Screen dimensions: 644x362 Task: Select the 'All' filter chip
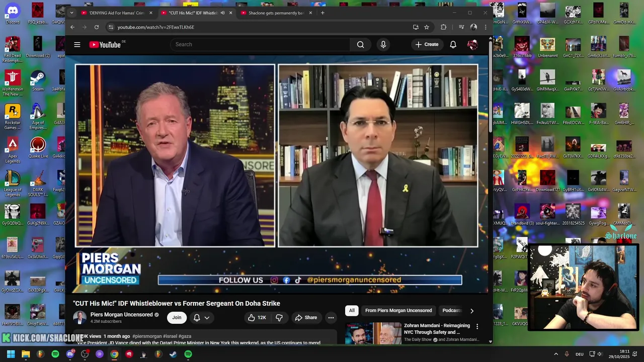pos(352,311)
